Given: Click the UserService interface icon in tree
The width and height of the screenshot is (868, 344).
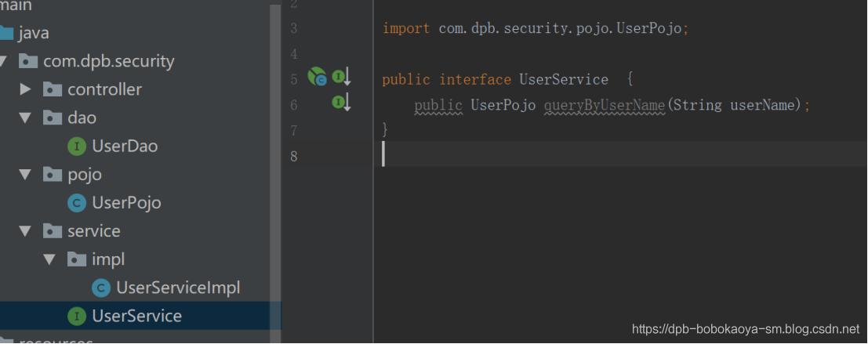Looking at the screenshot, I should point(76,316).
